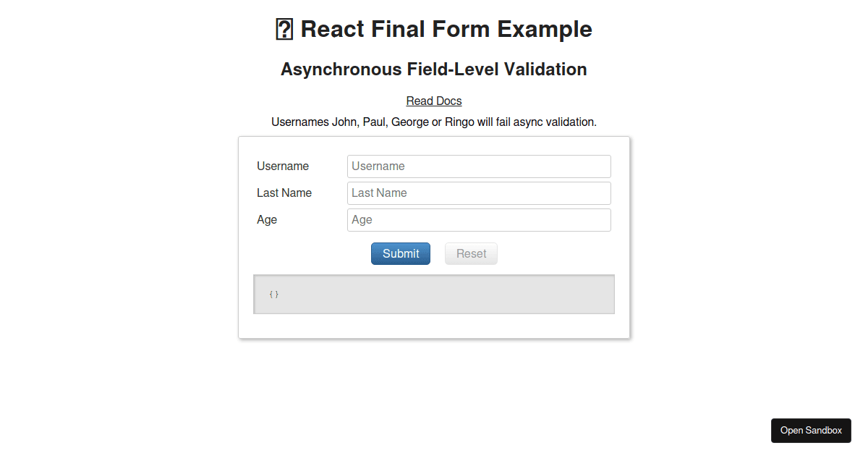Click the Username field label

tap(283, 166)
